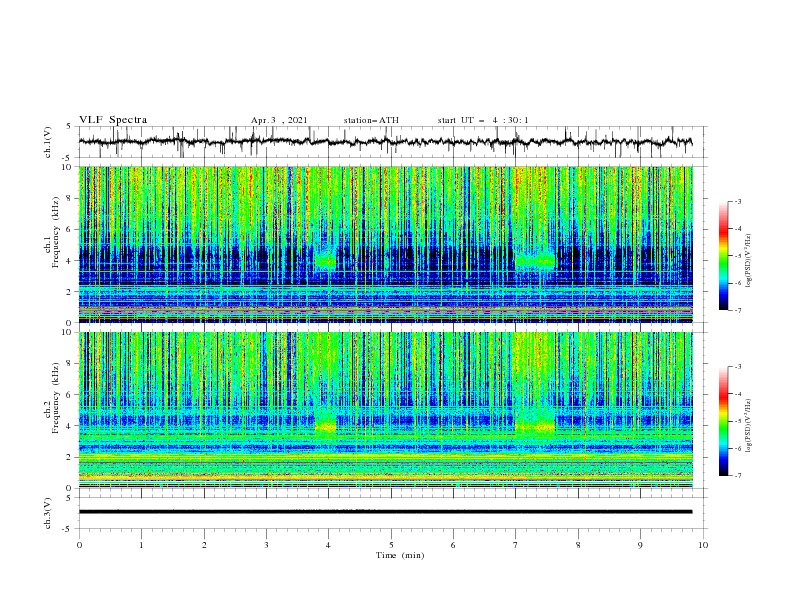Click the ch.1 'Frequency (kHz)' axis title

pyautogui.click(x=55, y=233)
